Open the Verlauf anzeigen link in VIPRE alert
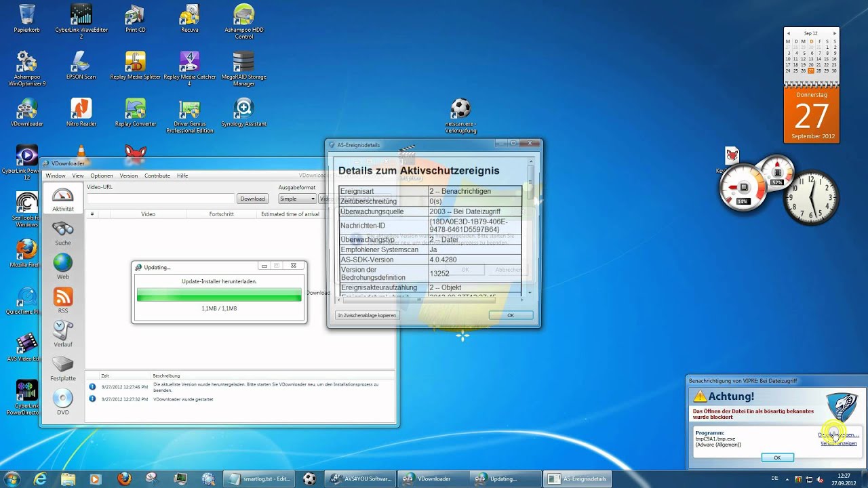Viewport: 868px width, 488px height. coord(839,443)
